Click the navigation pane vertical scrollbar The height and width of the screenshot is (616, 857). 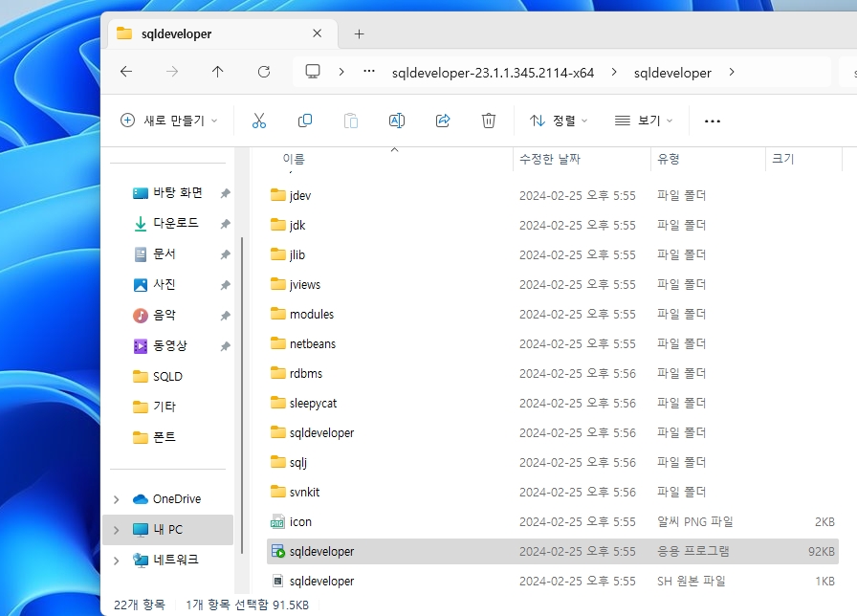click(242, 396)
